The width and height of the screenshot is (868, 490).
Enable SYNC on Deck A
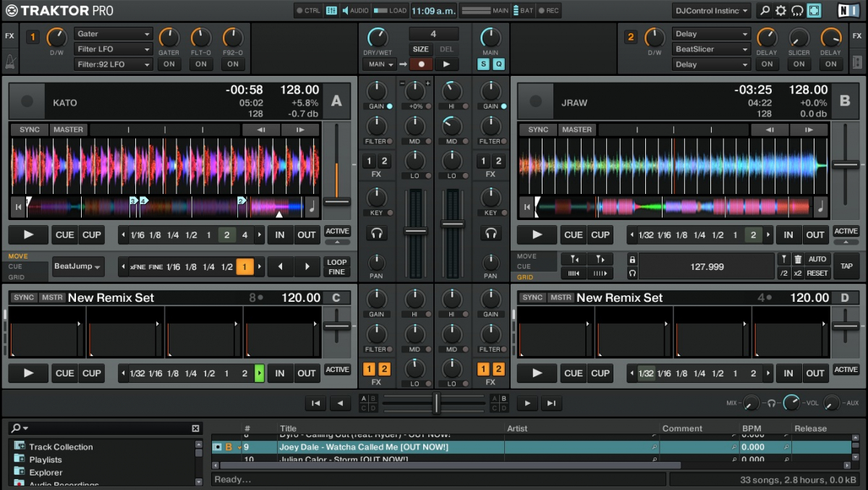point(30,130)
